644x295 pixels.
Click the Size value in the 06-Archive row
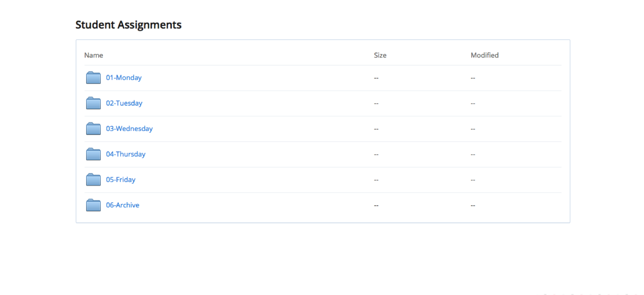(376, 205)
